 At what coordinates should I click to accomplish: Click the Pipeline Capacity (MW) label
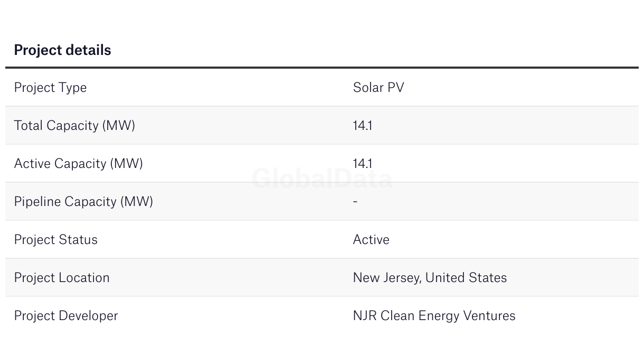pyautogui.click(x=83, y=202)
